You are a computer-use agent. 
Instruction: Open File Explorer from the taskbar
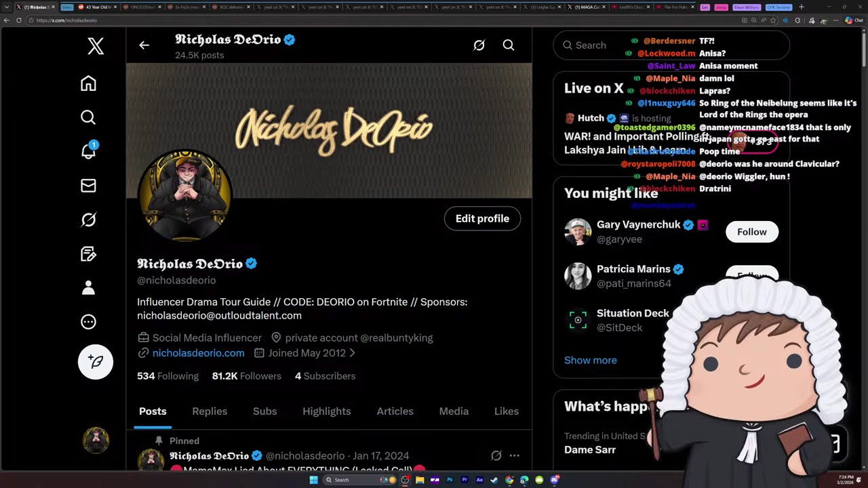tap(420, 480)
